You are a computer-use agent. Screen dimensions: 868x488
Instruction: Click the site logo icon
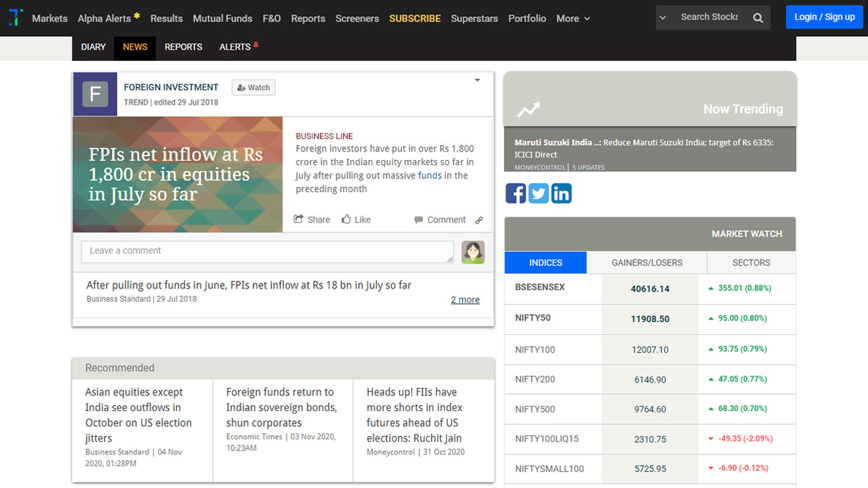click(x=16, y=17)
